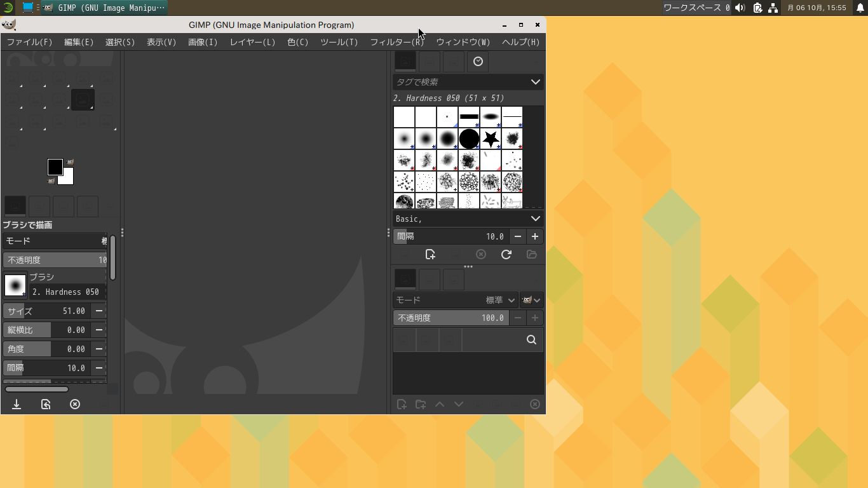The width and height of the screenshot is (868, 488).
Task: Reset colors to default black and white icon
Action: [51, 181]
